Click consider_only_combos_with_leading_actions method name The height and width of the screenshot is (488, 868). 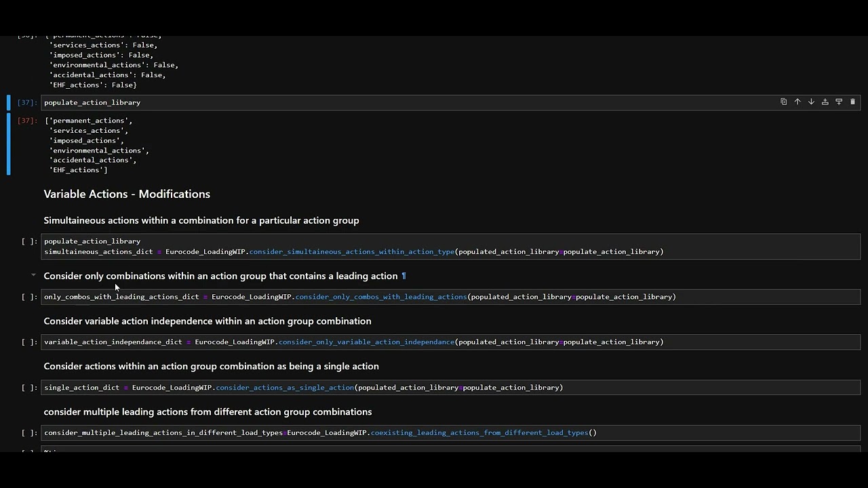381,297
